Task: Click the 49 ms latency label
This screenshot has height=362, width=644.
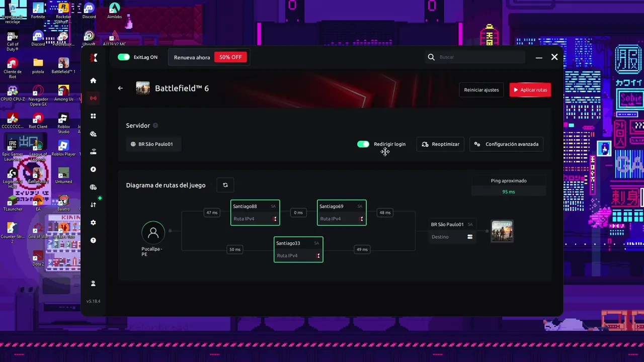Action: (x=362, y=249)
